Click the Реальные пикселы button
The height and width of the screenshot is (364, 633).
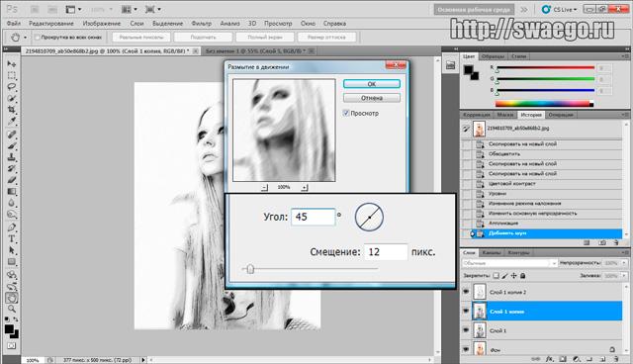point(141,38)
